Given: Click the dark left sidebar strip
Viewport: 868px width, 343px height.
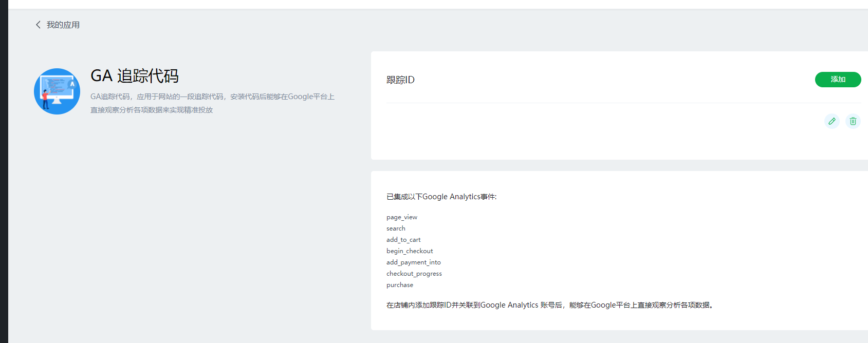Looking at the screenshot, I should pyautogui.click(x=4, y=171).
